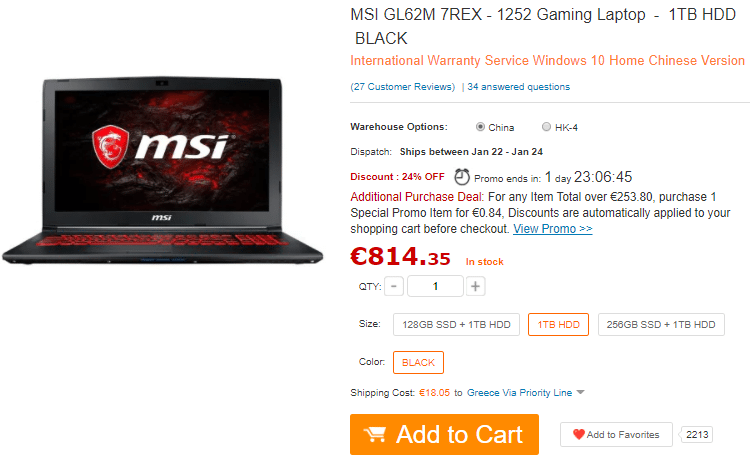The height and width of the screenshot is (468, 750).
Task: Choose the 256GB SSD + 1TB HDD size
Action: [661, 324]
